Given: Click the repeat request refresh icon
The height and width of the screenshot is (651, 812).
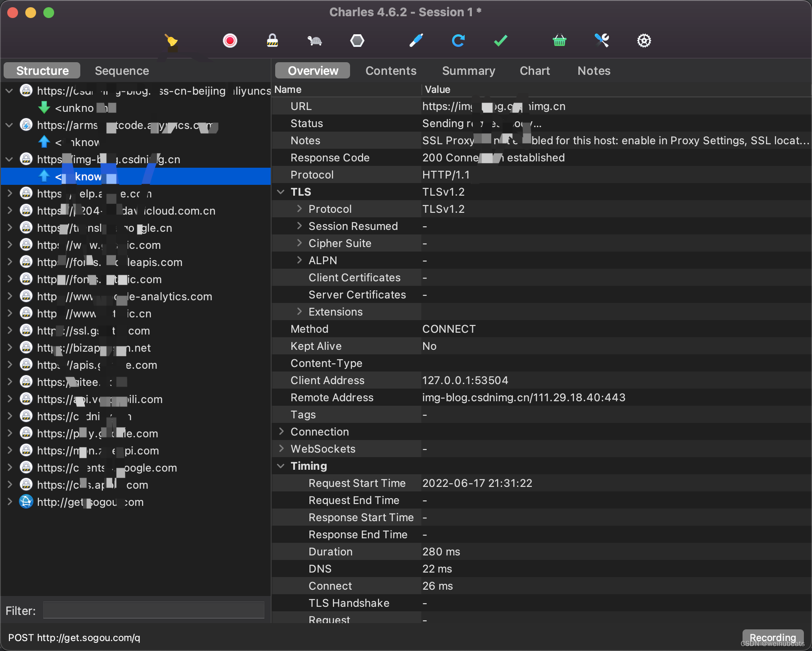Looking at the screenshot, I should click(x=458, y=41).
